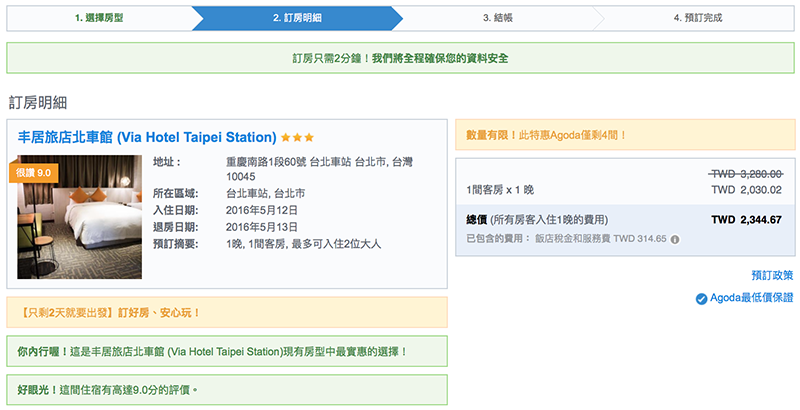Click the 地址 label
800x410 pixels.
(x=167, y=162)
